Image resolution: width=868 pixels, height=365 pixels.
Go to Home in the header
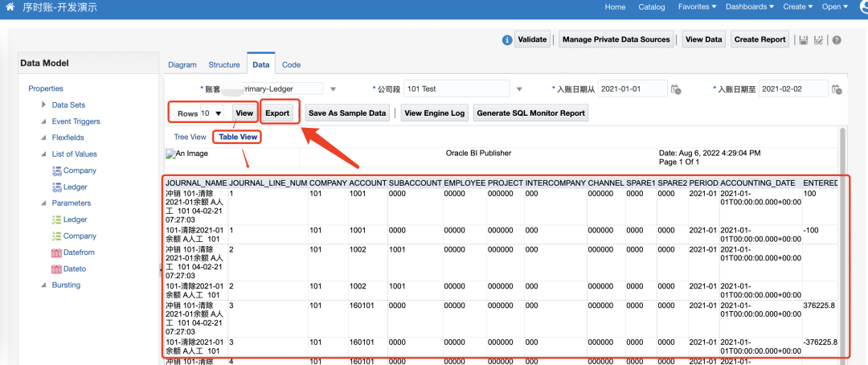(615, 6)
